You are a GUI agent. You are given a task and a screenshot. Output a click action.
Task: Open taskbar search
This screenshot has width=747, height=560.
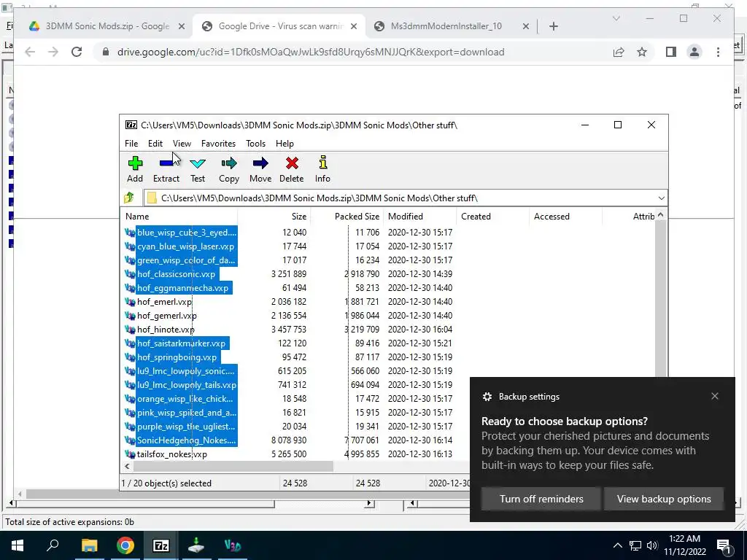pyautogui.click(x=53, y=545)
